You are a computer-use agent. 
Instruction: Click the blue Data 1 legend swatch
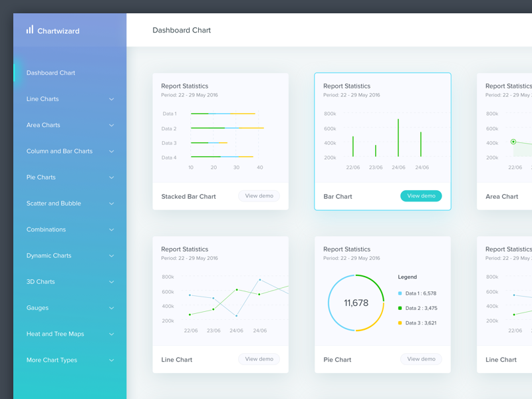[x=400, y=293]
